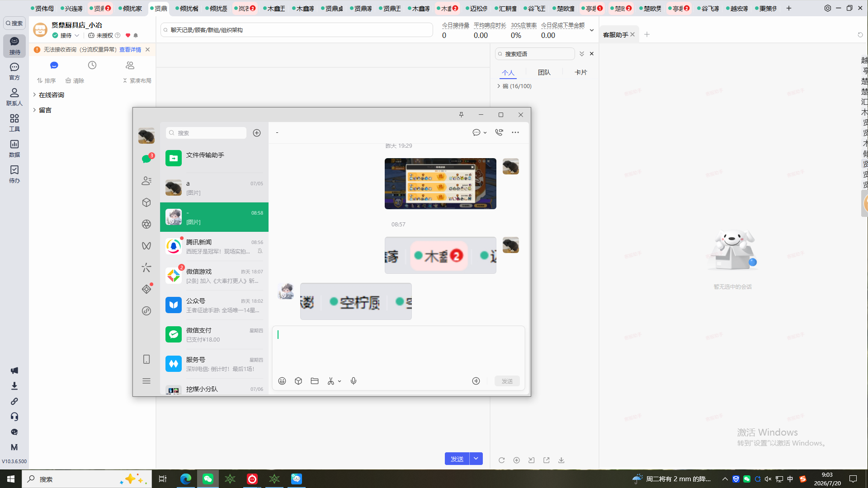Toggle the notification bell next to 未授权
The width and height of the screenshot is (868, 488).
coord(136,35)
